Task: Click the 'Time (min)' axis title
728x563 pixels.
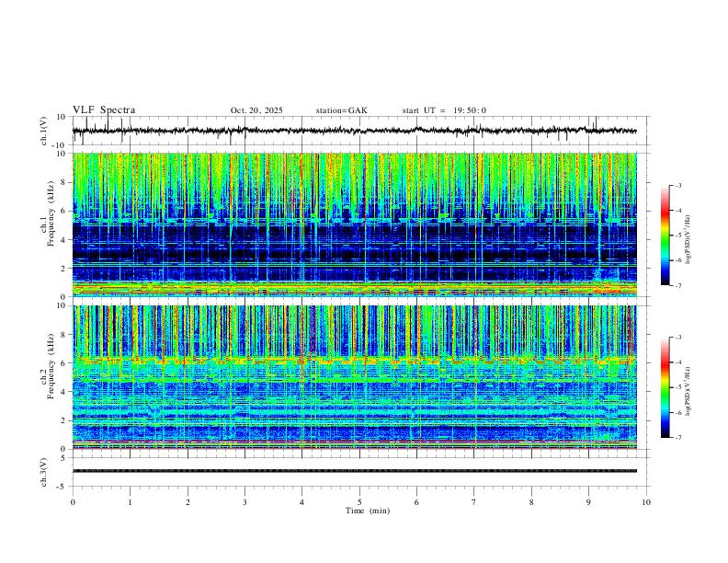Action: point(368,511)
